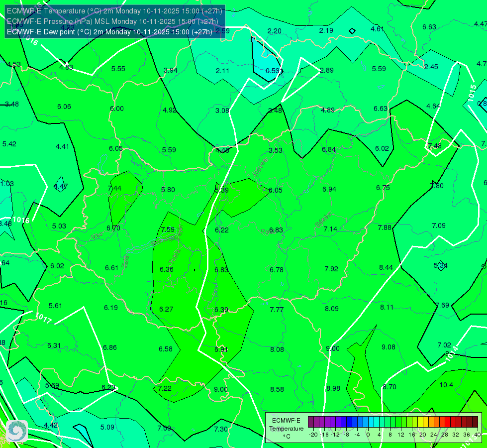
Task: Click the 7.22 grid value
Action: click(x=165, y=388)
